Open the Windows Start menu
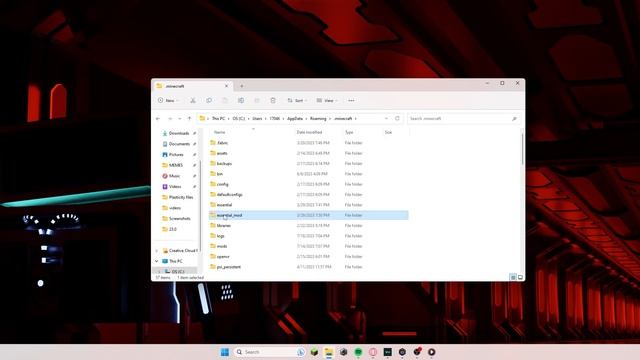640x360 pixels. coord(224,352)
